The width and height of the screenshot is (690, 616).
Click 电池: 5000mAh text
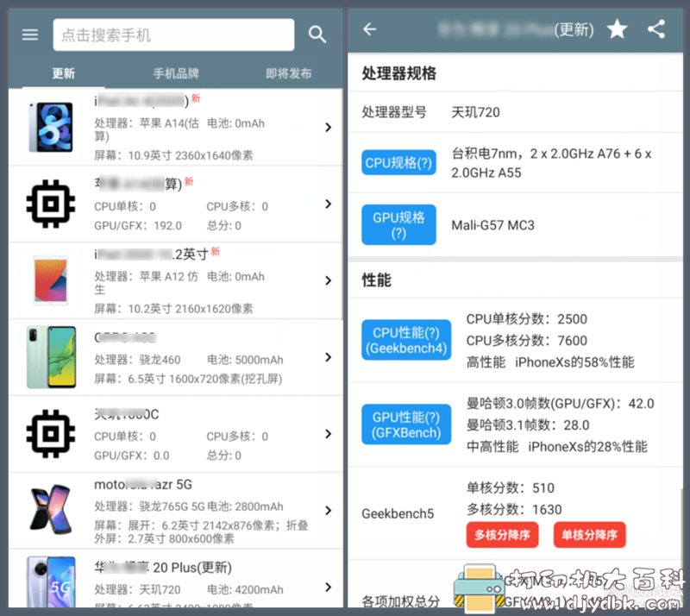click(245, 360)
